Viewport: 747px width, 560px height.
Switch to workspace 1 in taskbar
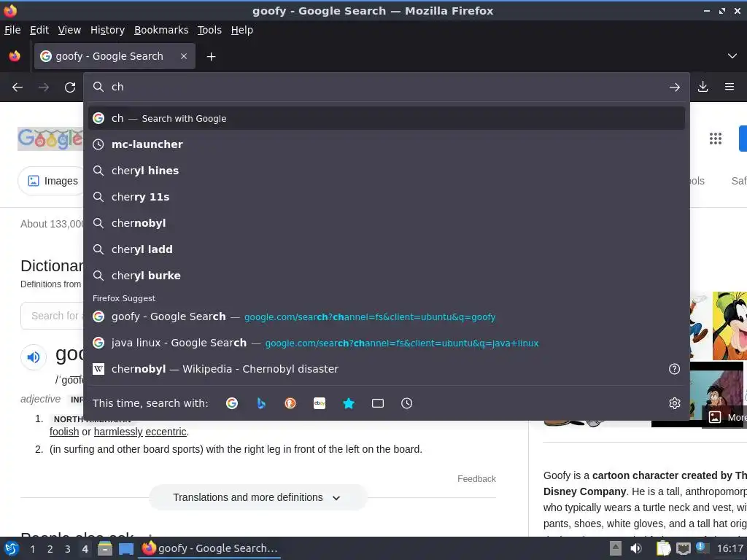32,549
